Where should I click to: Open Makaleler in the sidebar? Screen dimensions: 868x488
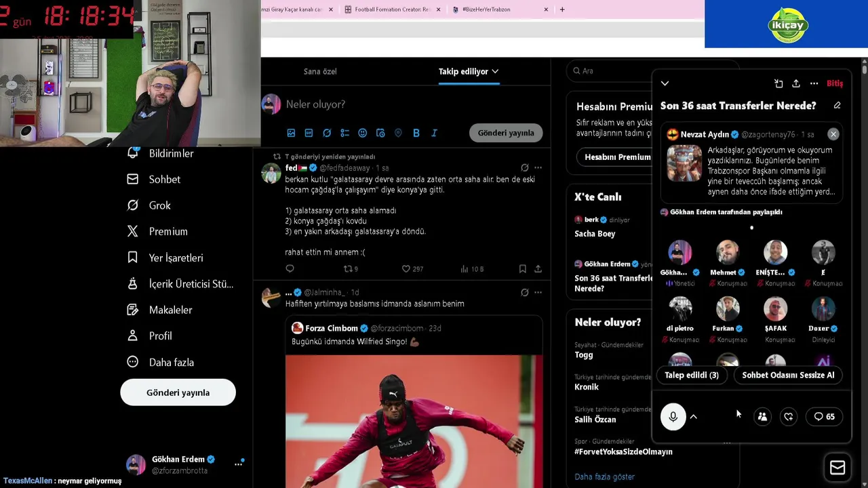point(160,310)
